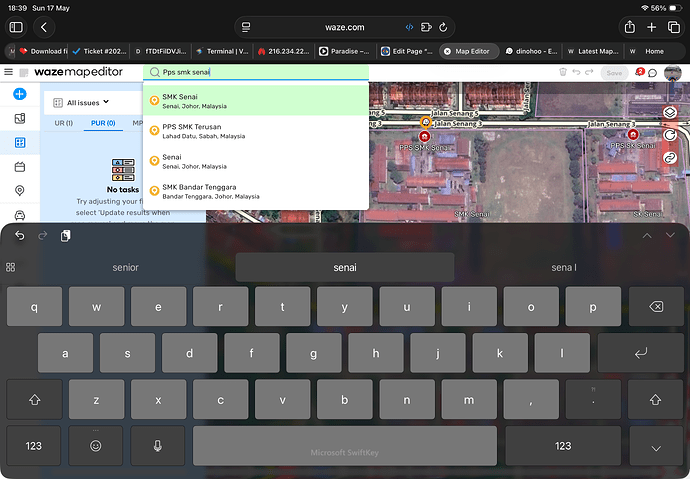Image resolution: width=690 pixels, height=479 pixels.
Task: Click the orange marker on Jalan Senang 3
Action: (x=426, y=122)
